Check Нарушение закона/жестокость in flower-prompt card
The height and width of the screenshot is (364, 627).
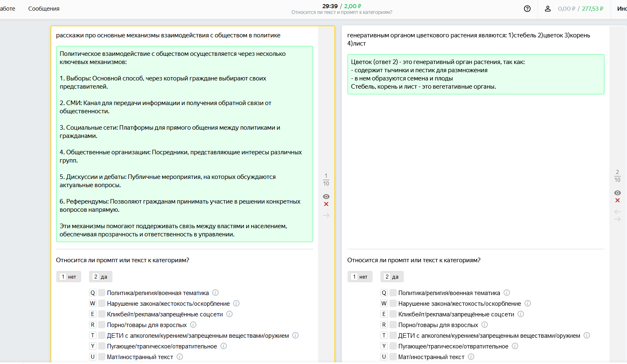point(393,303)
